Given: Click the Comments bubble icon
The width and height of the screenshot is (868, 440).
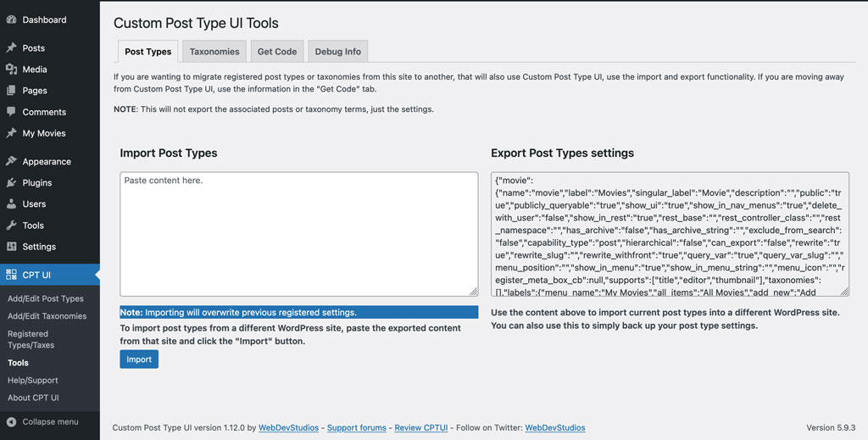Looking at the screenshot, I should click(11, 112).
